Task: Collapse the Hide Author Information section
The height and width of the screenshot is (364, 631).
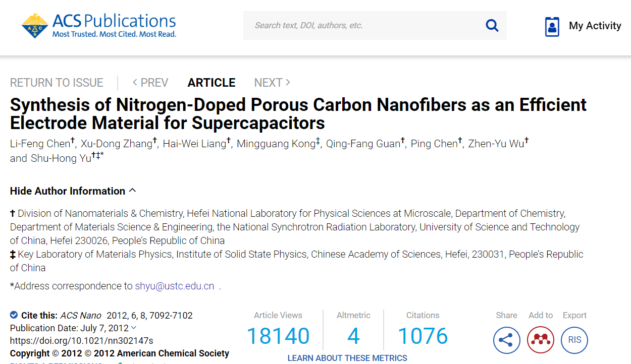Action: [73, 191]
